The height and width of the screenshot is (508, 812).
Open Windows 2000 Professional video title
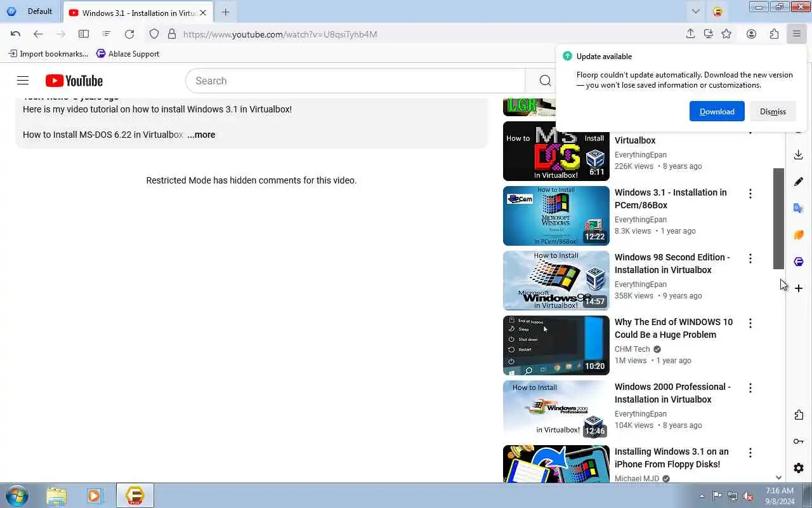pyautogui.click(x=672, y=393)
